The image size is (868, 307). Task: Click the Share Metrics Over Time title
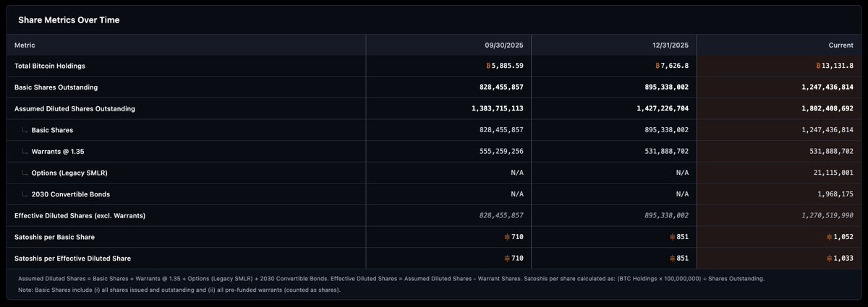click(69, 20)
